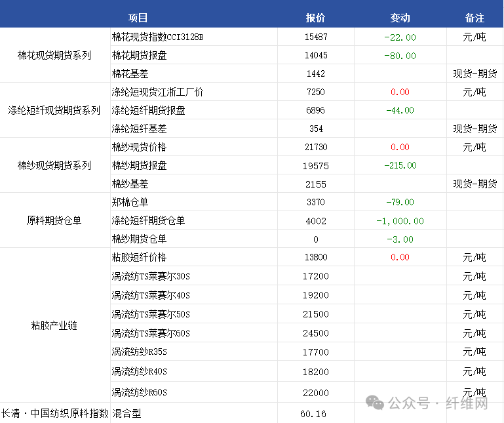Select the price value 18200

[316, 373]
